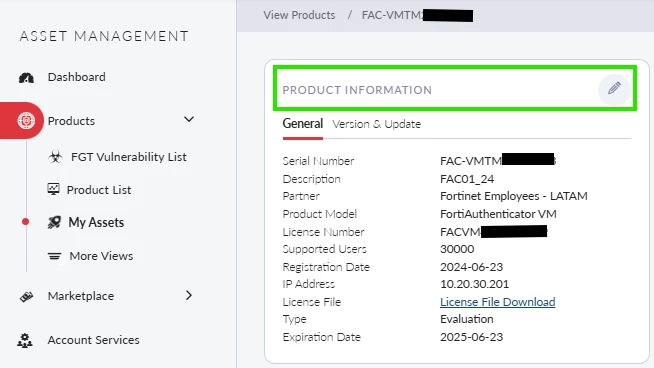Click the description value FAC01_24
This screenshot has height=368, width=654.
pos(467,179)
